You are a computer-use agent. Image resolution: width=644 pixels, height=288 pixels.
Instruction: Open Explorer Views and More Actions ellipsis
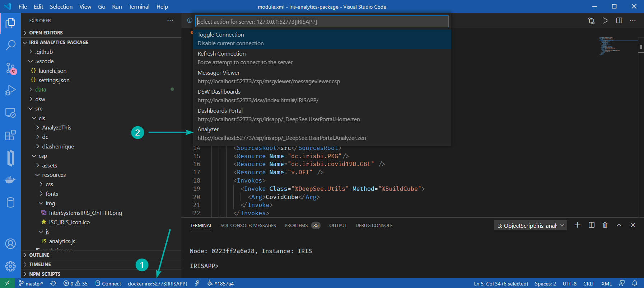[x=170, y=20]
